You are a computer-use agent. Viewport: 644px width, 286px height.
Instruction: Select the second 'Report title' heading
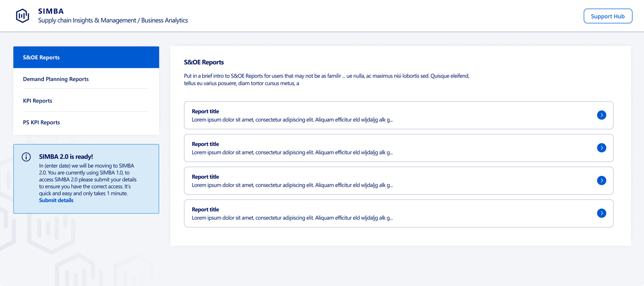click(205, 144)
